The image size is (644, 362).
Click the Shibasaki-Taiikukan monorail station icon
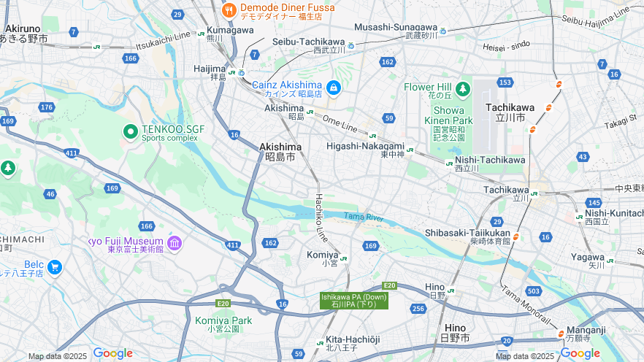coord(515,236)
